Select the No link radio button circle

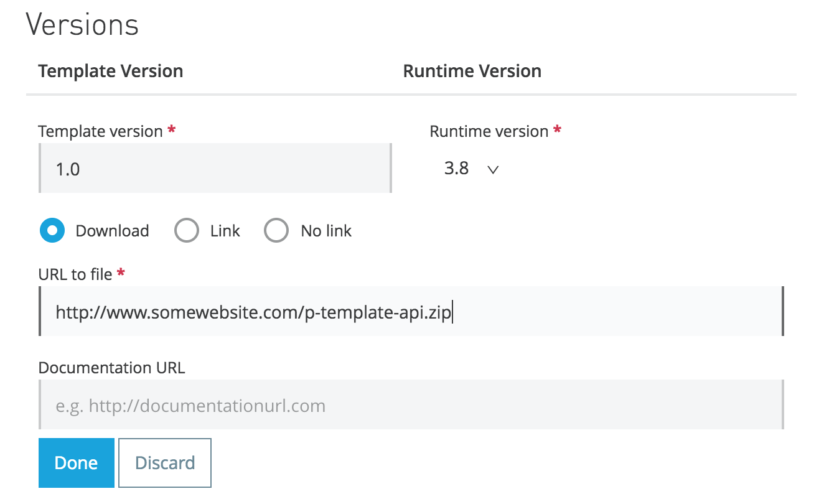click(276, 231)
